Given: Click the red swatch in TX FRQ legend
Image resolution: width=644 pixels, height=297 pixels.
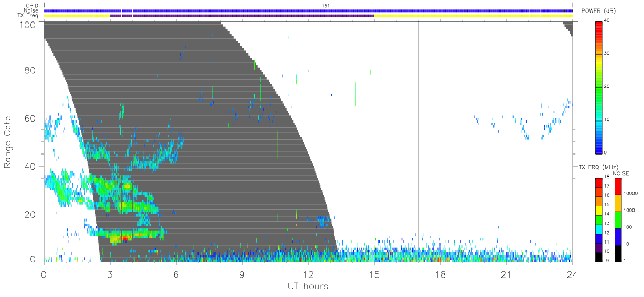Looking at the screenshot, I should coord(599,182).
